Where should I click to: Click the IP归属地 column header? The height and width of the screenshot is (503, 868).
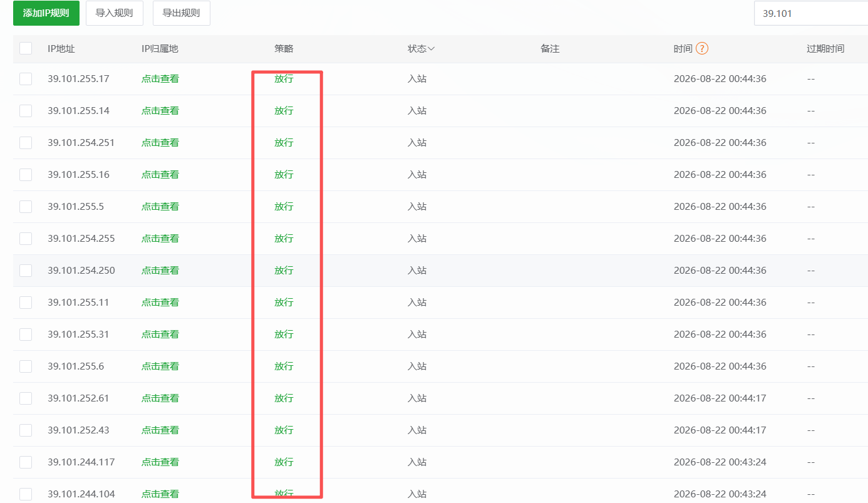[x=160, y=48]
